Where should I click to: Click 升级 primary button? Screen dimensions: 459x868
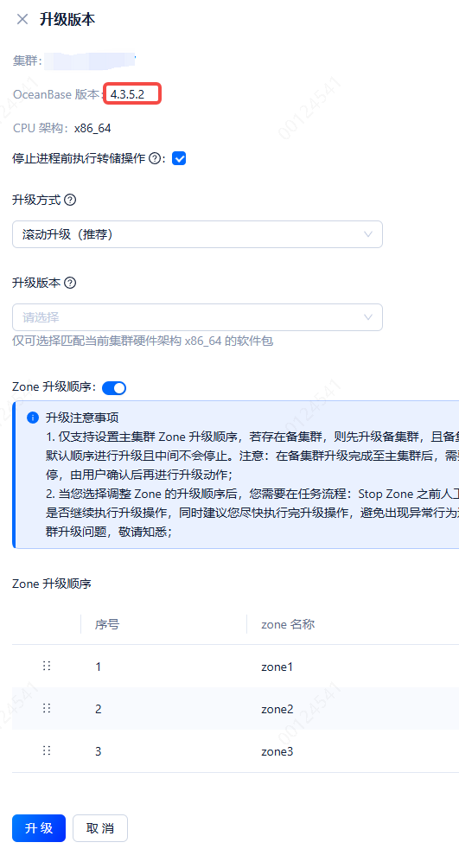(x=39, y=828)
